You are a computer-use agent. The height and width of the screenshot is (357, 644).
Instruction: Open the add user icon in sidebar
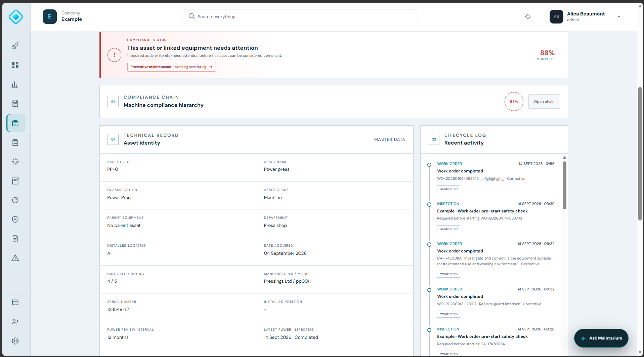(x=15, y=322)
